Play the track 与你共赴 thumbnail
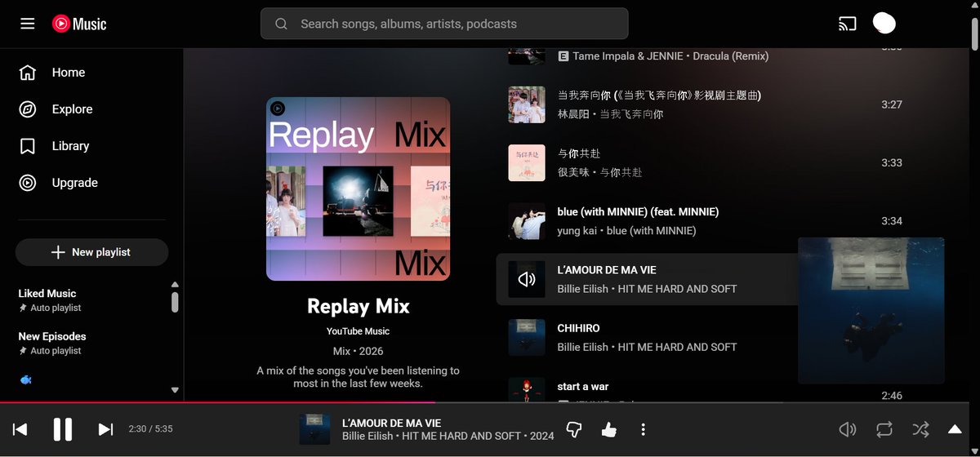Image resolution: width=980 pixels, height=457 pixels. (527, 163)
